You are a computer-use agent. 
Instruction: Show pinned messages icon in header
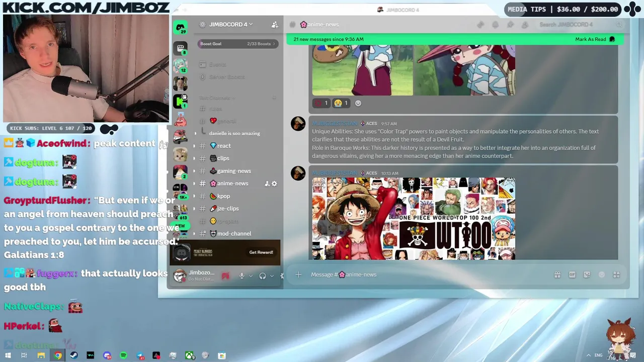(510, 25)
